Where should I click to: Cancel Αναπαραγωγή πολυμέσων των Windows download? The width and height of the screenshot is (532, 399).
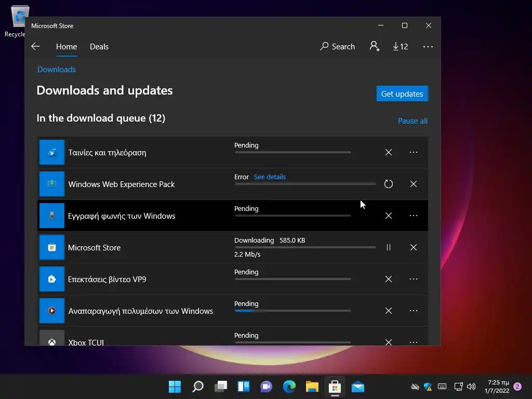coord(389,311)
